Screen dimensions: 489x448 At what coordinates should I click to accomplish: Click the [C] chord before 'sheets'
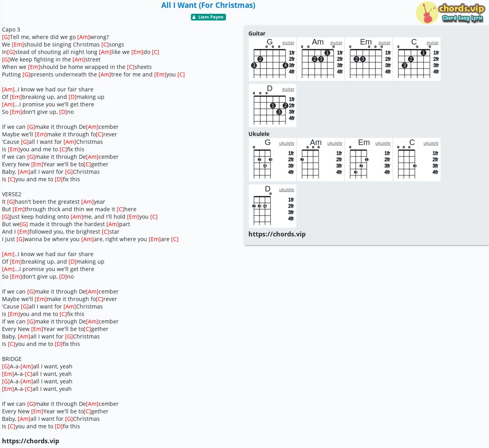(x=131, y=67)
